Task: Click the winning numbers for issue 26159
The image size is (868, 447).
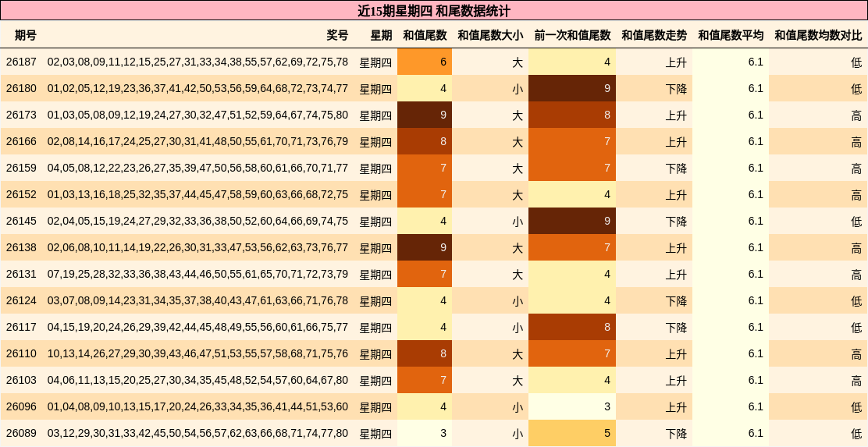Action: point(197,169)
